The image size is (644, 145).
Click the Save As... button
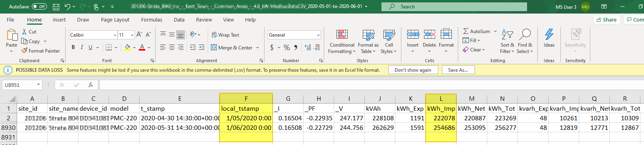click(458, 70)
